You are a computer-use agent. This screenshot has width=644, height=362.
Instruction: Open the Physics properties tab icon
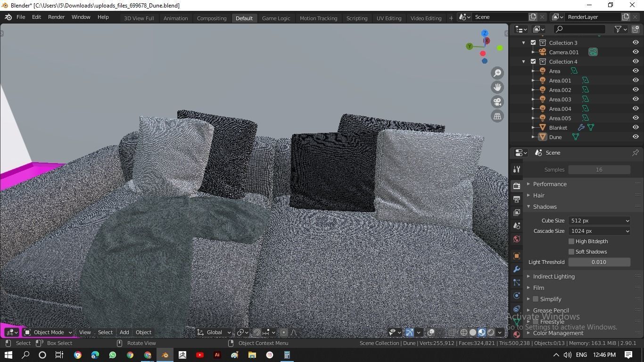pyautogui.click(x=517, y=296)
